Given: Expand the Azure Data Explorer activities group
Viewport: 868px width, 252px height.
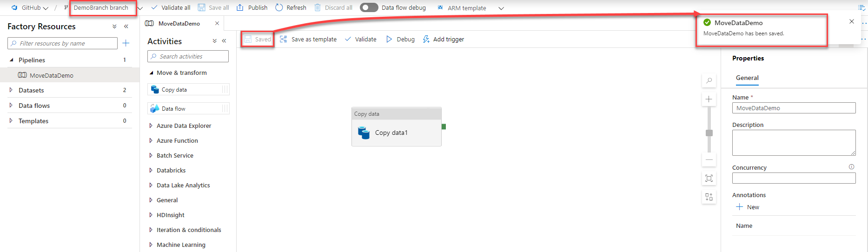Looking at the screenshot, I should click(151, 126).
